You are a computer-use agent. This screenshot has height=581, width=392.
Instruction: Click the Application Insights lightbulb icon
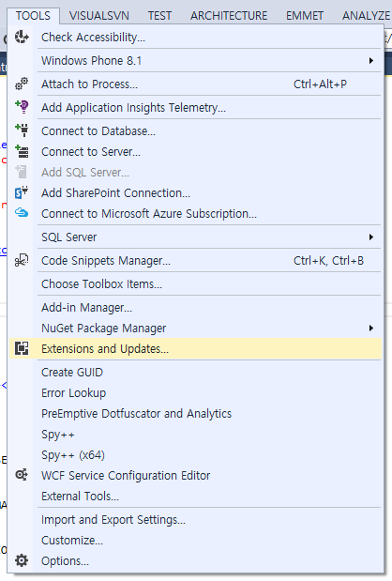22,107
